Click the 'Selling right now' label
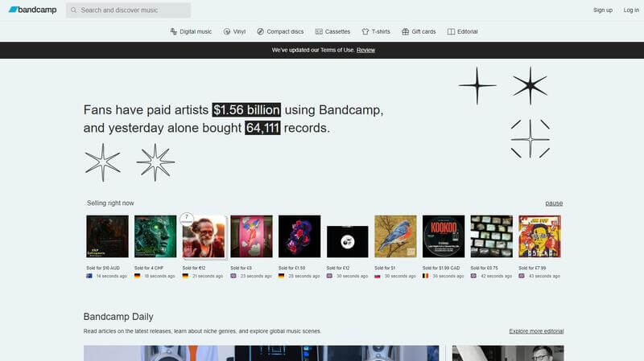Screen dimensions: 644x361 (110, 203)
